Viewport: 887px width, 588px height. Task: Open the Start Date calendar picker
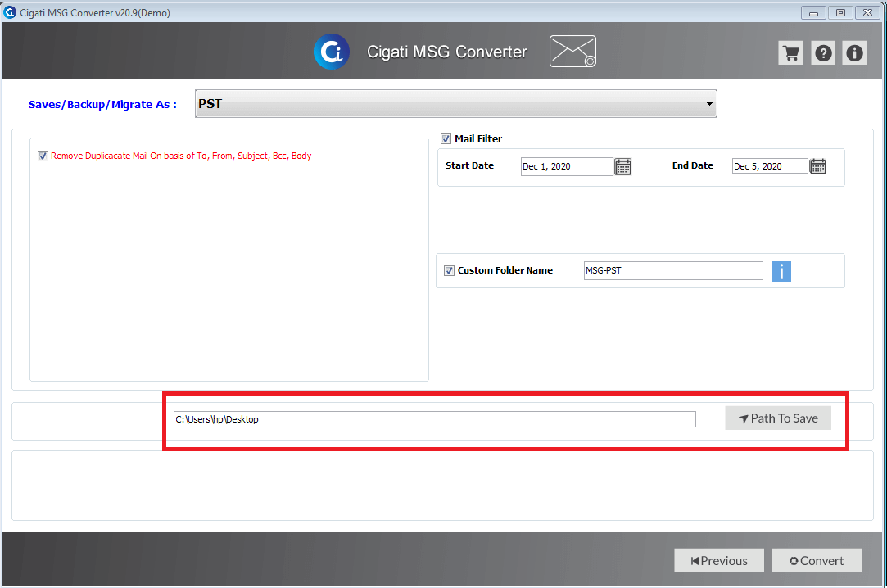[622, 167]
